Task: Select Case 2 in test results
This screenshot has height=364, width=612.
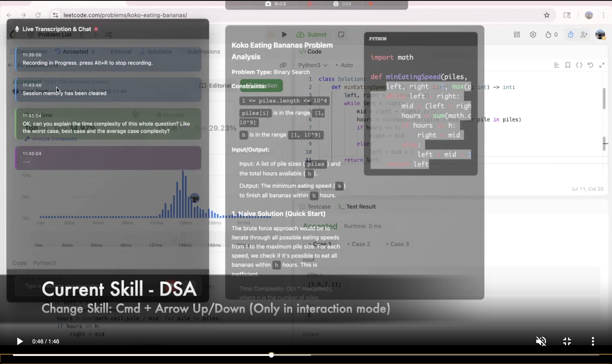Action: pos(359,244)
